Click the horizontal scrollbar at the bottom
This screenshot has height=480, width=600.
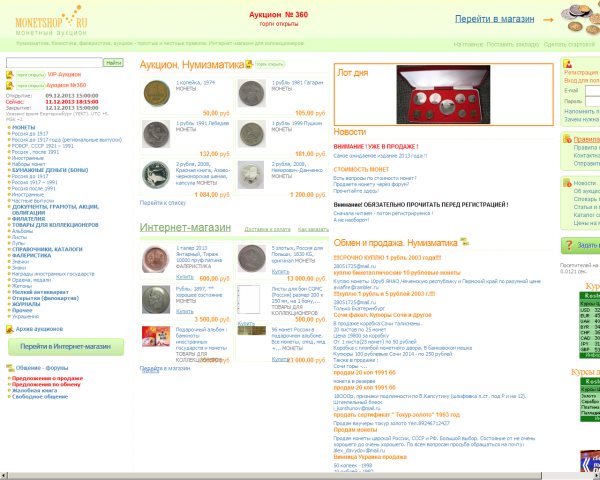point(275,476)
